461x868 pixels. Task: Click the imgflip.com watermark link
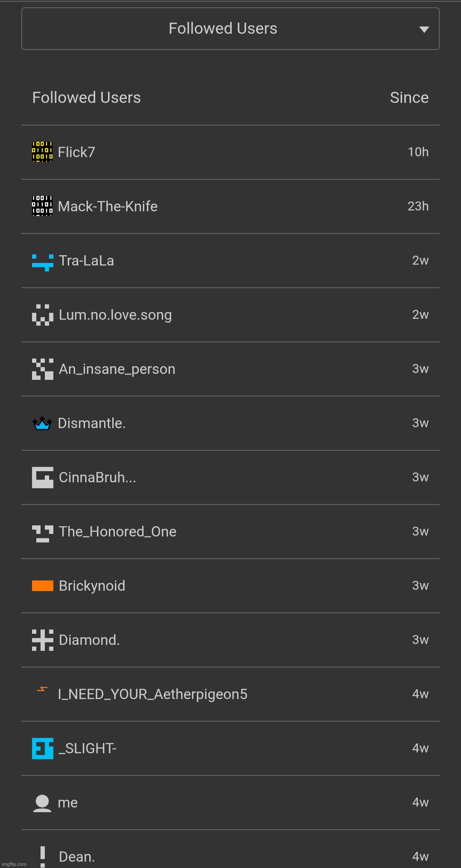click(x=14, y=864)
